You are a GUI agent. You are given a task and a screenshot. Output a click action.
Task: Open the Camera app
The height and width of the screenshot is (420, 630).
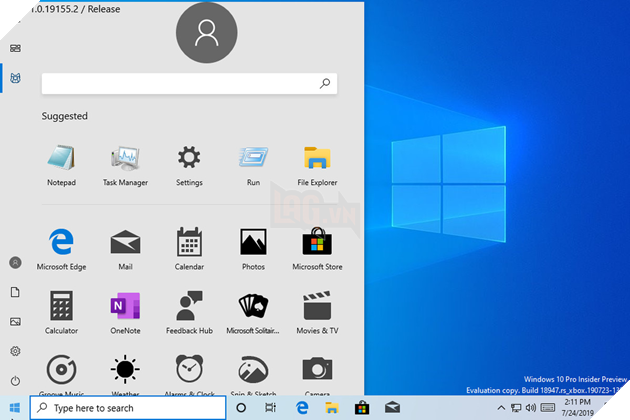tap(317, 374)
